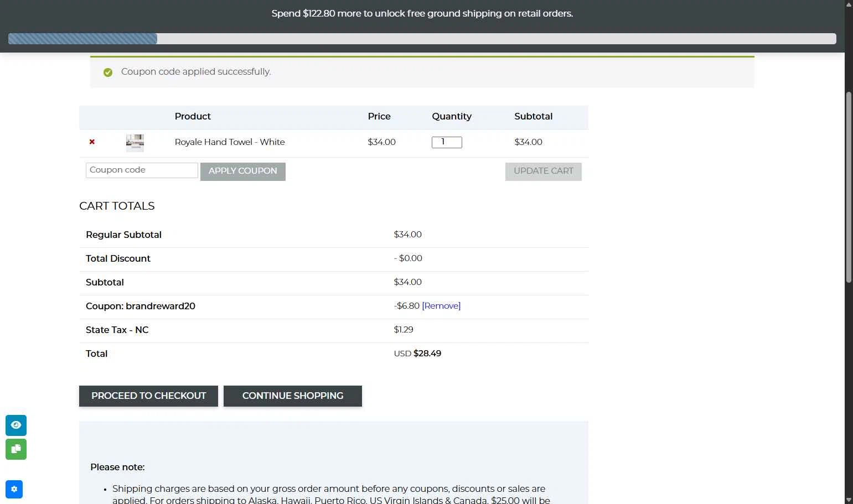
Task: Open the Royale Hand Towel - White link
Action: tap(230, 142)
